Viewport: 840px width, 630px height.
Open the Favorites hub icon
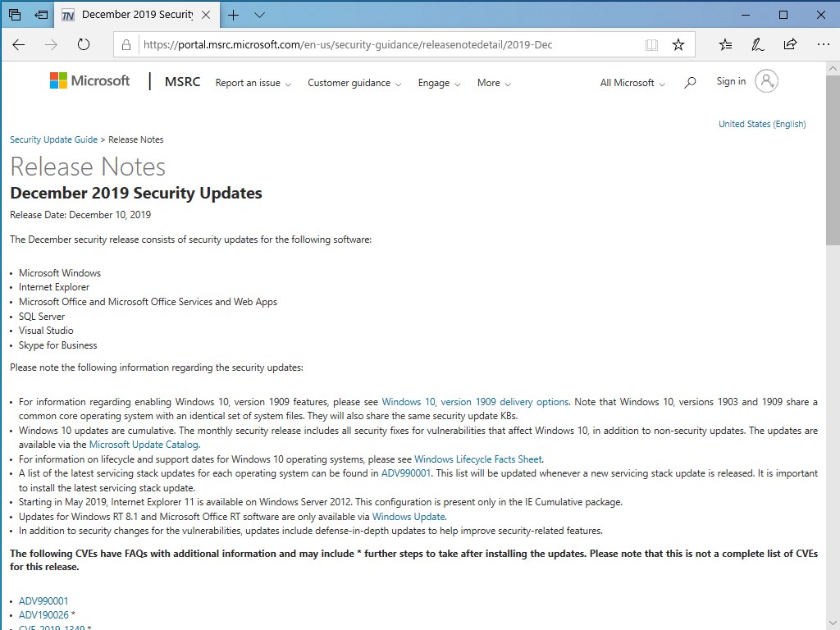(725, 44)
